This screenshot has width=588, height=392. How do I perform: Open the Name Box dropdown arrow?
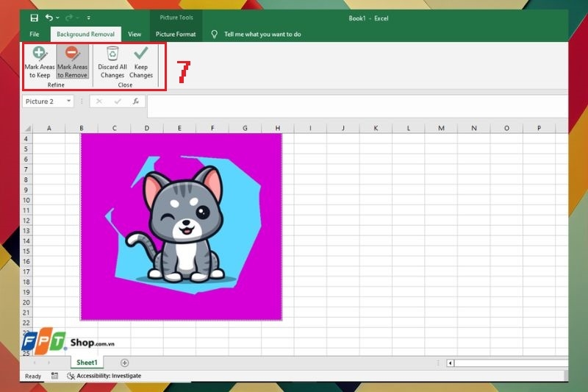(x=68, y=101)
